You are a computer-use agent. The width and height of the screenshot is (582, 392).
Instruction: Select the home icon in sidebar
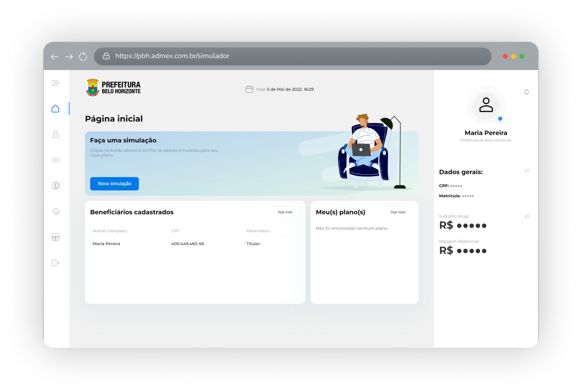[55, 109]
